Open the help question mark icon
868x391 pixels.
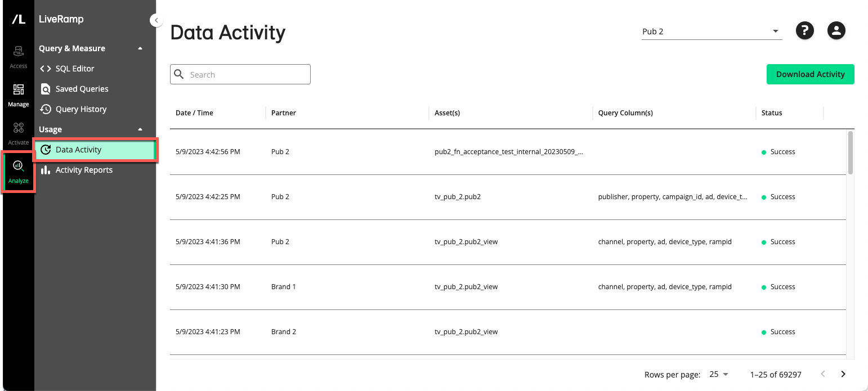805,31
